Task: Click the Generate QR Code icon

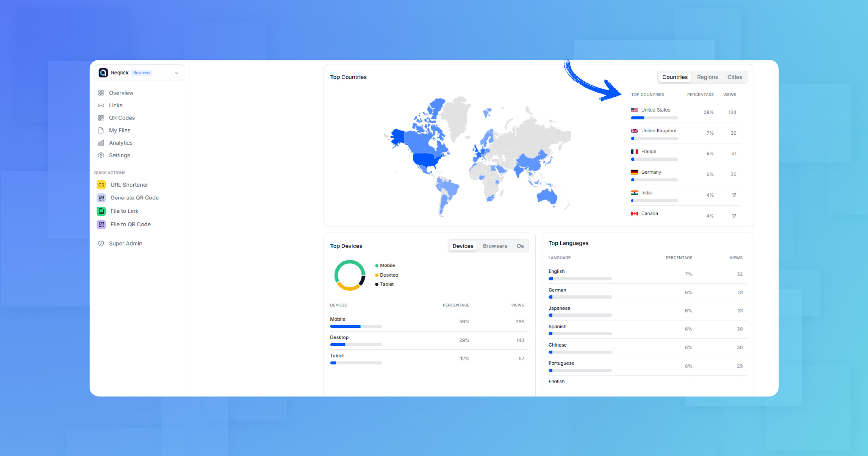Action: (x=101, y=198)
